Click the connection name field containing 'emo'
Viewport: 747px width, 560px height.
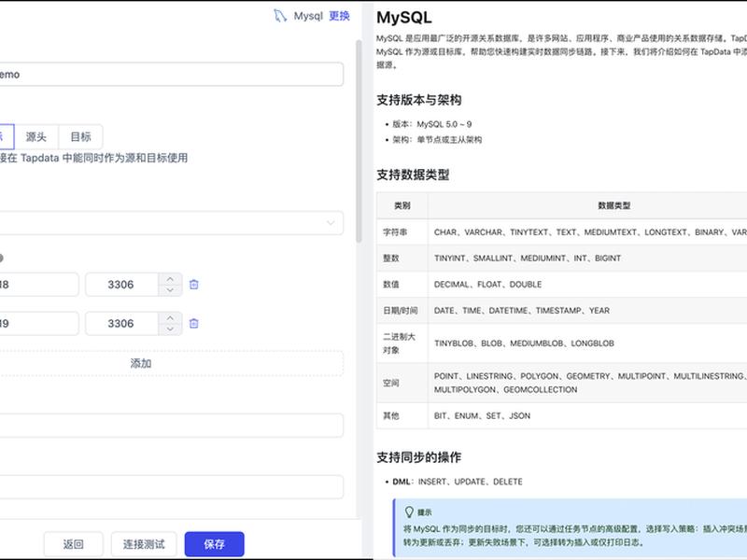click(x=171, y=75)
